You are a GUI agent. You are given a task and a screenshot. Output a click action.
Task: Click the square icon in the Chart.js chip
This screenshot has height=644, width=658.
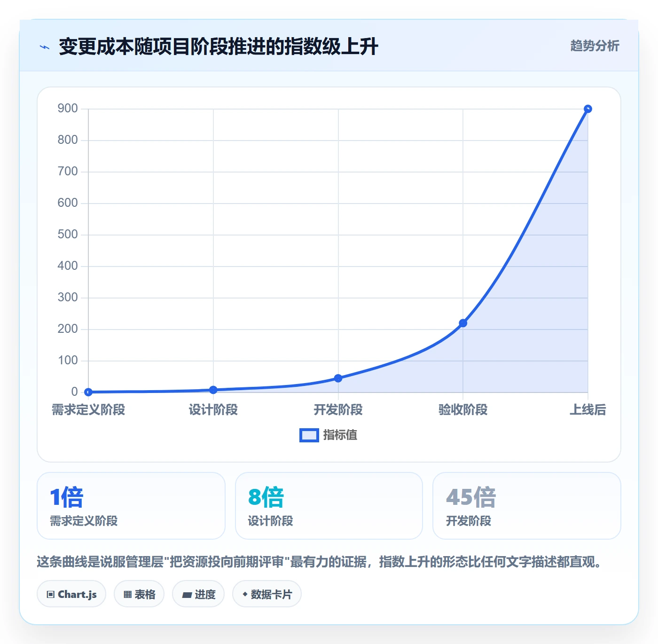(51, 595)
